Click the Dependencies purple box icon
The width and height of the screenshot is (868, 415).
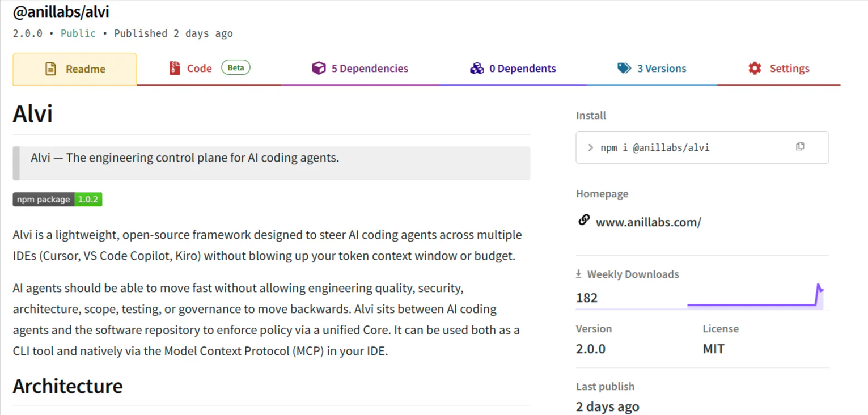[319, 69]
